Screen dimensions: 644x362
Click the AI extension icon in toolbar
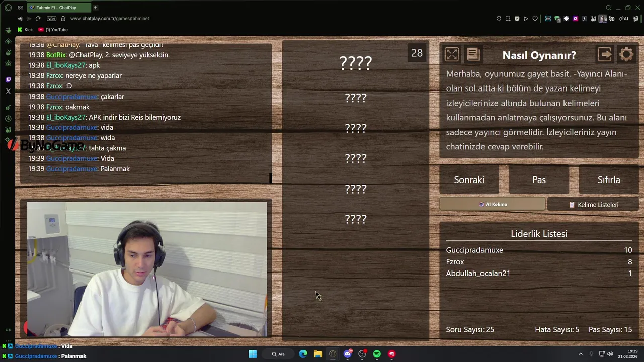coord(624,19)
